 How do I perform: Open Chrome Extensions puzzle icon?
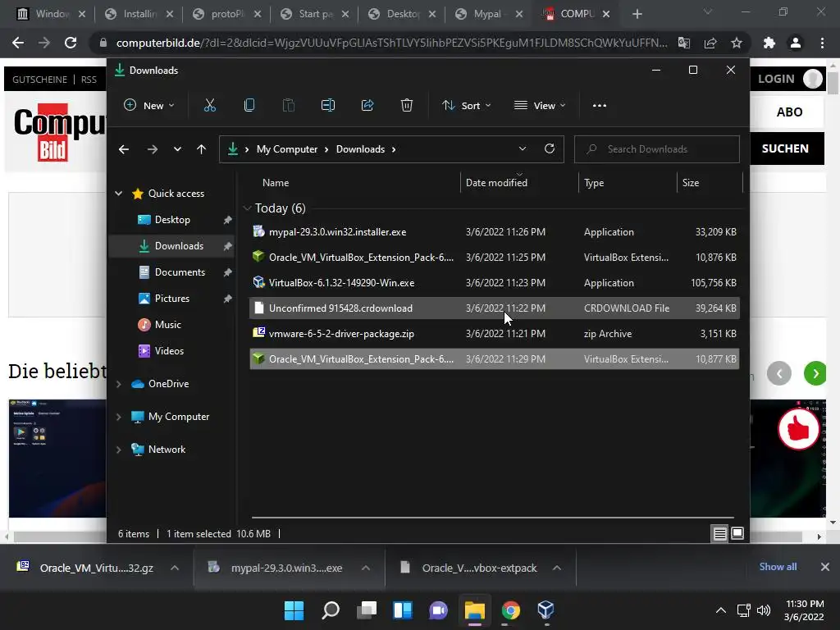point(769,43)
